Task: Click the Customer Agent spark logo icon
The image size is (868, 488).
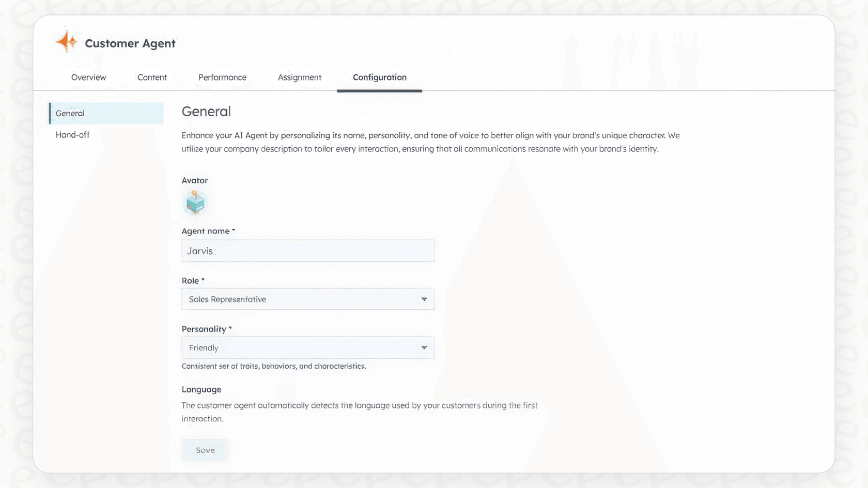Action: tap(66, 41)
